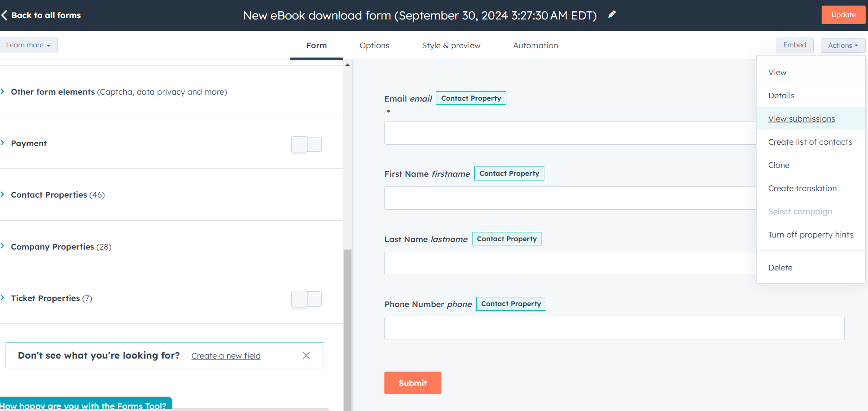
Task: Select Clone from Actions menu
Action: tap(811, 165)
